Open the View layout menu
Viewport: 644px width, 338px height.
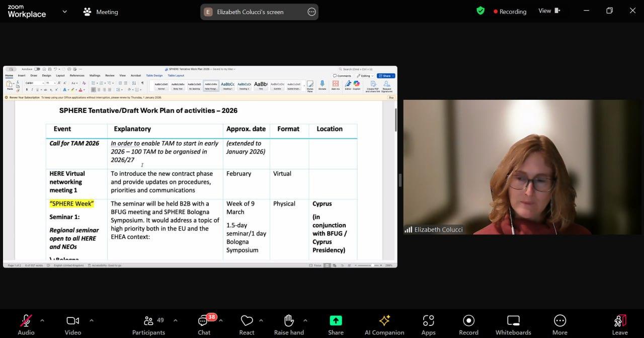point(549,11)
